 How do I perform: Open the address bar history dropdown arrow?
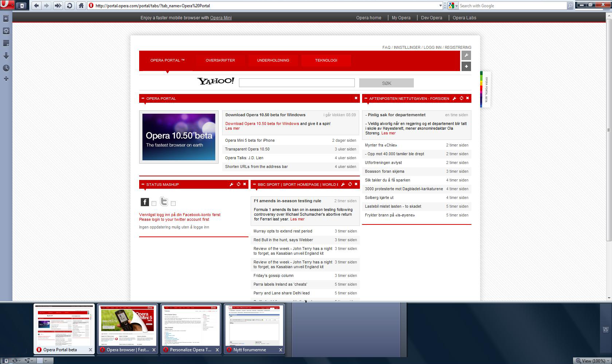coord(440,5)
